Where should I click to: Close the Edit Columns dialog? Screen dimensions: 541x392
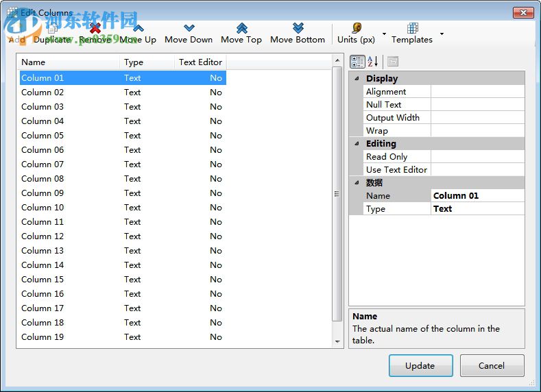pyautogui.click(x=523, y=12)
